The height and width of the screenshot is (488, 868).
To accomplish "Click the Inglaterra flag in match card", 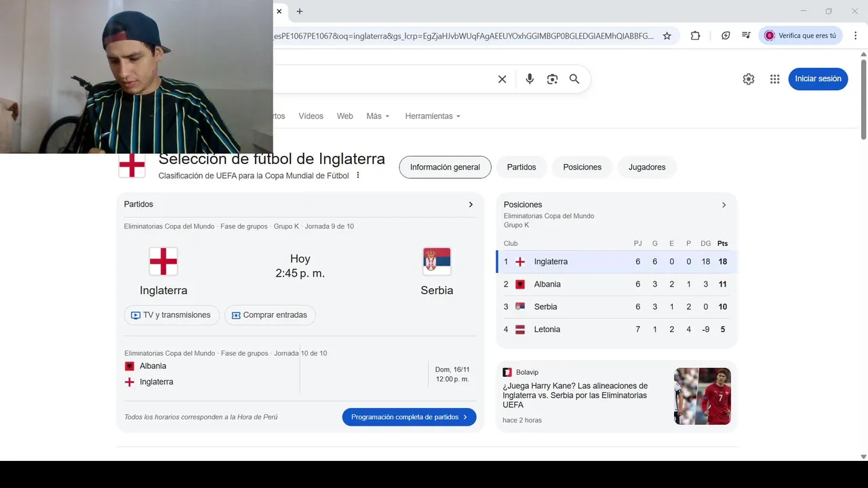I will pos(163,261).
